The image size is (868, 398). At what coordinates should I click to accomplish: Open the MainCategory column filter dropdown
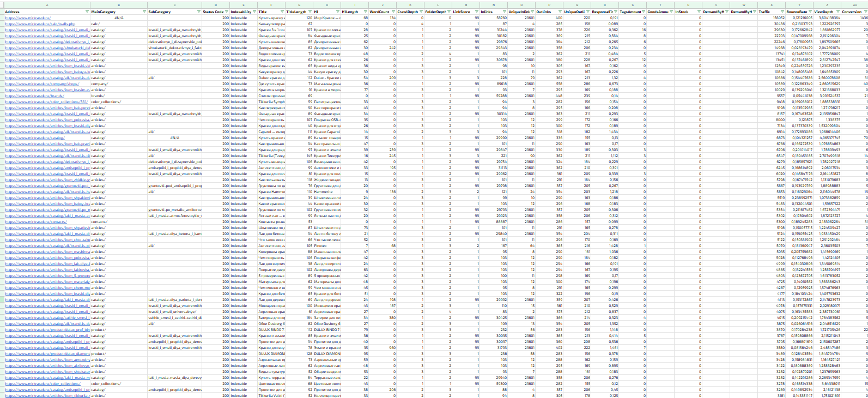tap(144, 11)
